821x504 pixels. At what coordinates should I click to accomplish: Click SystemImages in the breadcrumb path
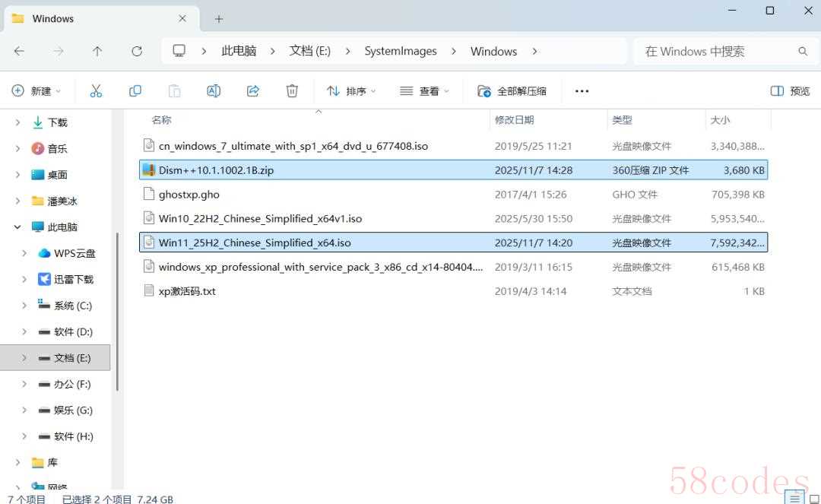pyautogui.click(x=401, y=51)
